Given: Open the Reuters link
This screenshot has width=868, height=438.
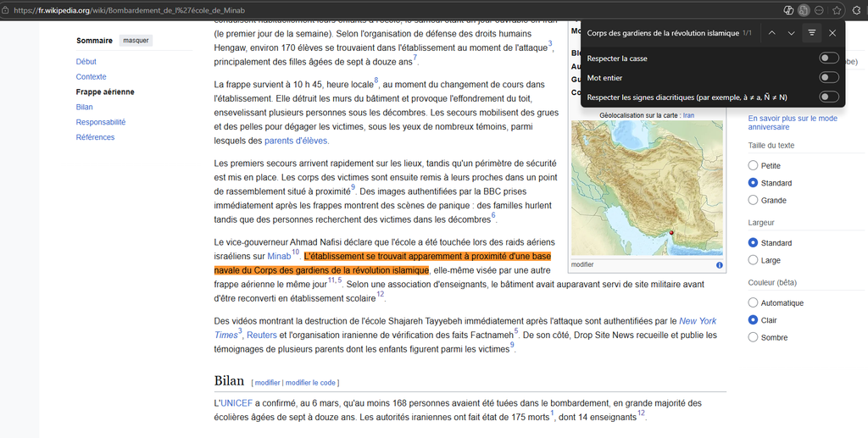Looking at the screenshot, I should 262,335.
